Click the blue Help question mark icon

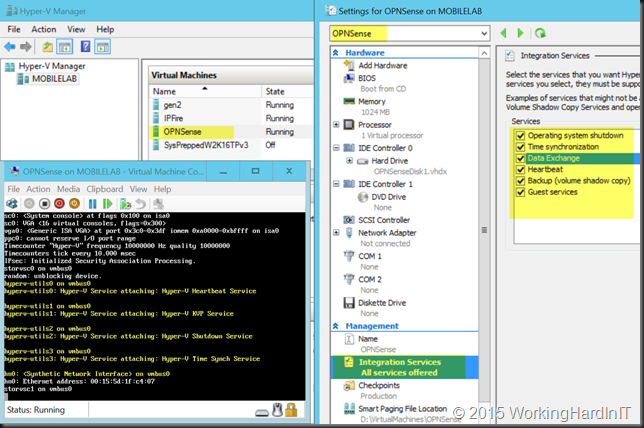point(85,46)
